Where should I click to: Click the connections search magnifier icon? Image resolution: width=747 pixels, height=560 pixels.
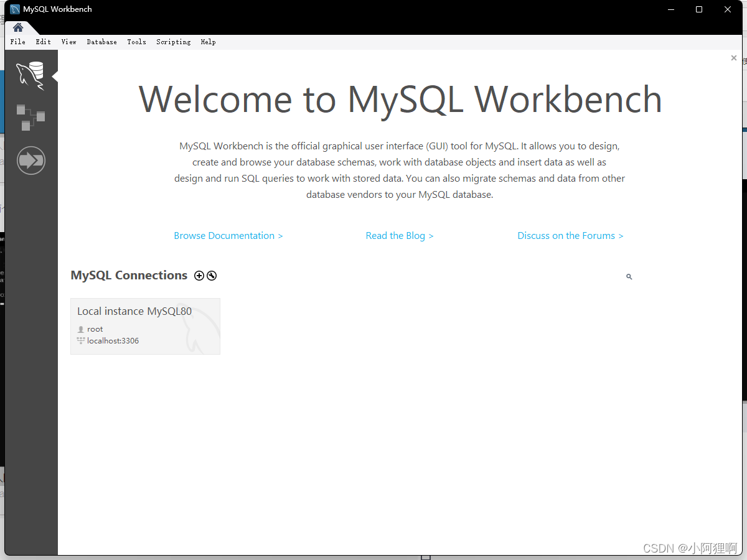pyautogui.click(x=629, y=277)
